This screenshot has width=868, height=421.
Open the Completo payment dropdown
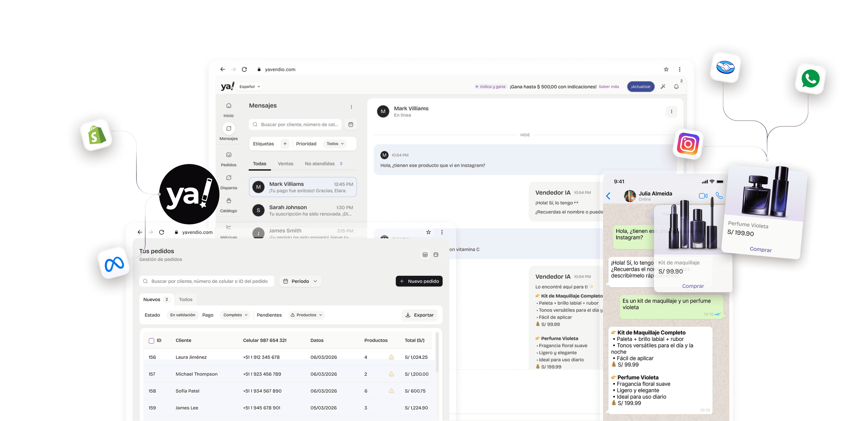[x=235, y=315]
